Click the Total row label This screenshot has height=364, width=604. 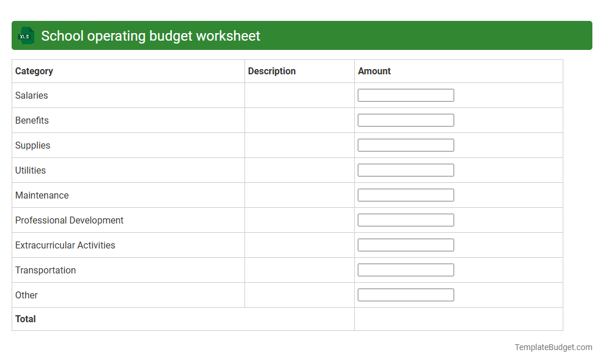(26, 319)
